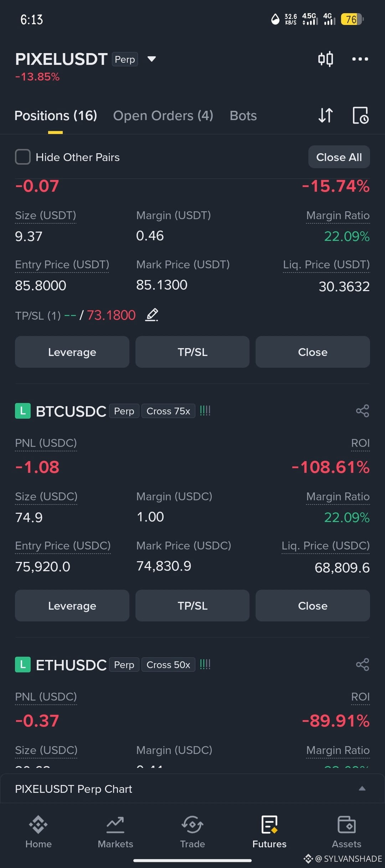Open the position history icon
The height and width of the screenshot is (868, 385).
360,115
